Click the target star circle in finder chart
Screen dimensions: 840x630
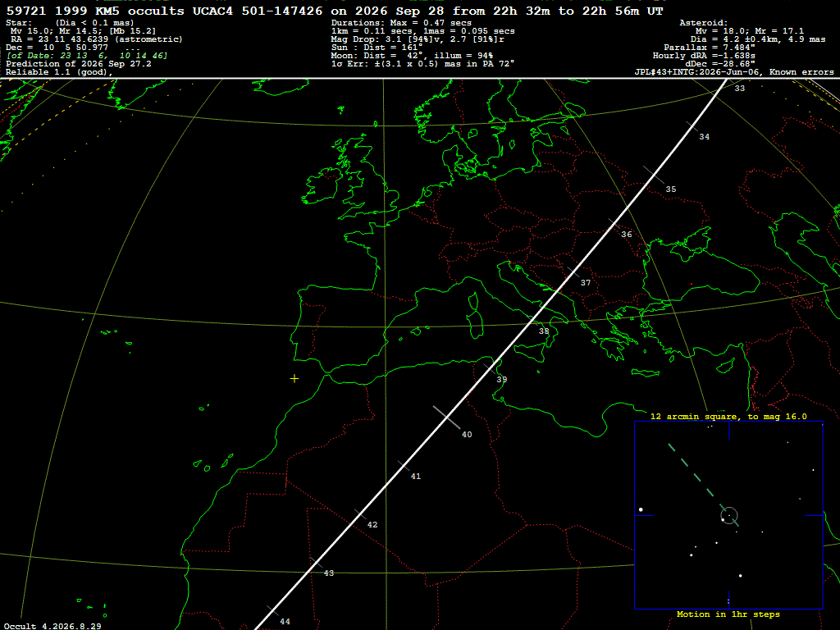(729, 516)
